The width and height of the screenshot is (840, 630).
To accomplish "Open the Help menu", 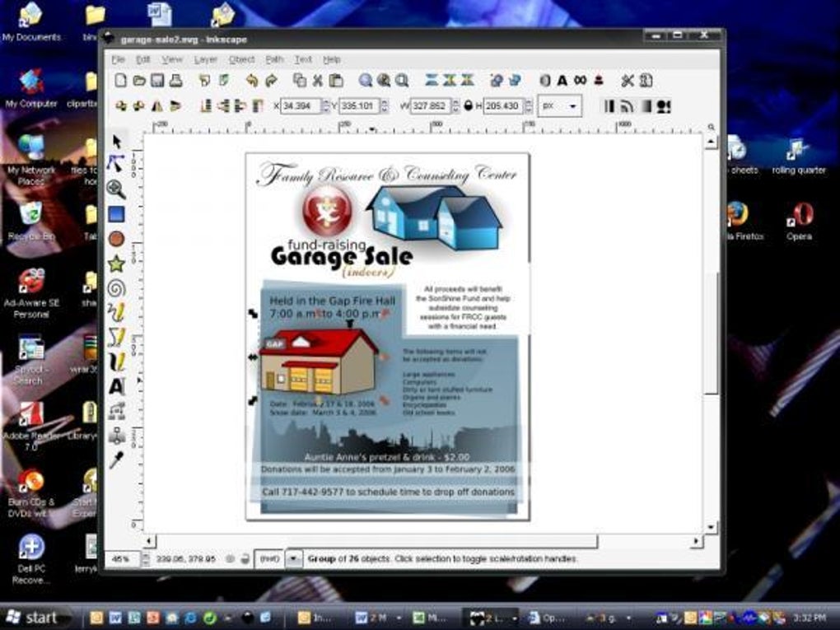I will 332,59.
